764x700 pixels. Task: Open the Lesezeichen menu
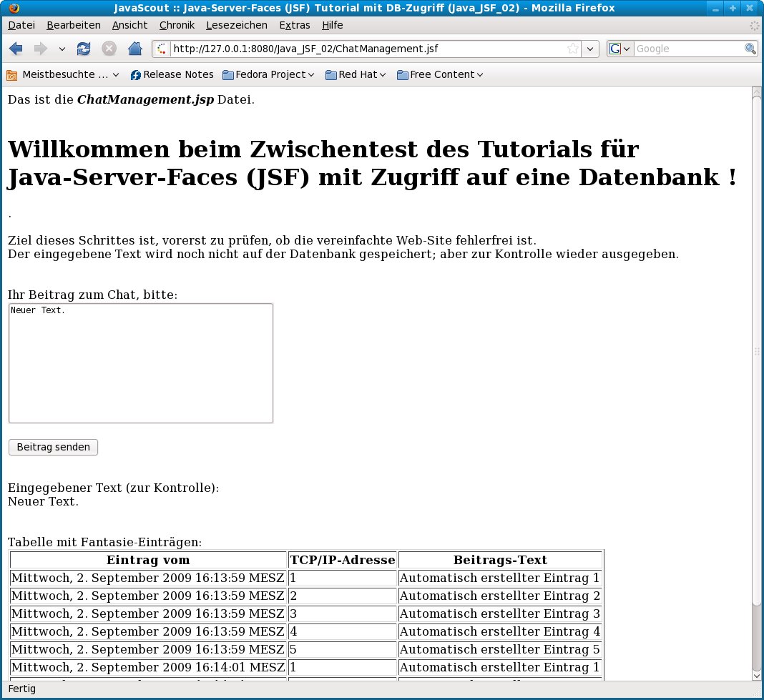pos(236,25)
